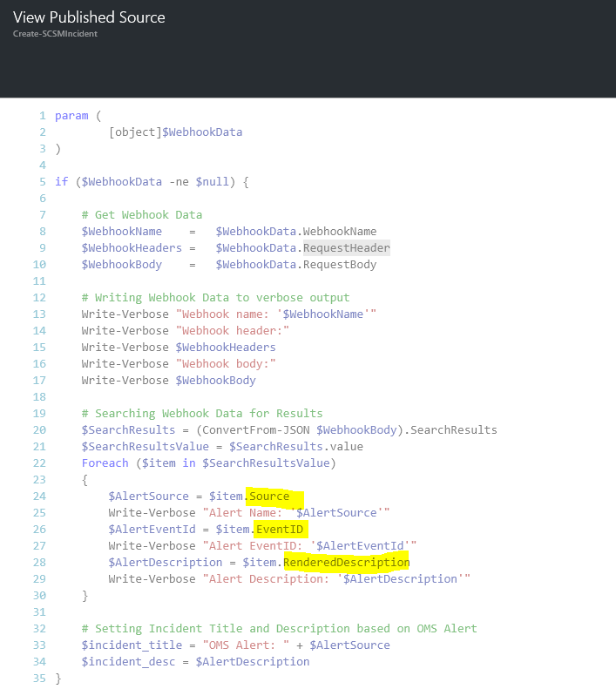
Task: Click the highlighted RenderedDescription property
Action: pos(346,563)
